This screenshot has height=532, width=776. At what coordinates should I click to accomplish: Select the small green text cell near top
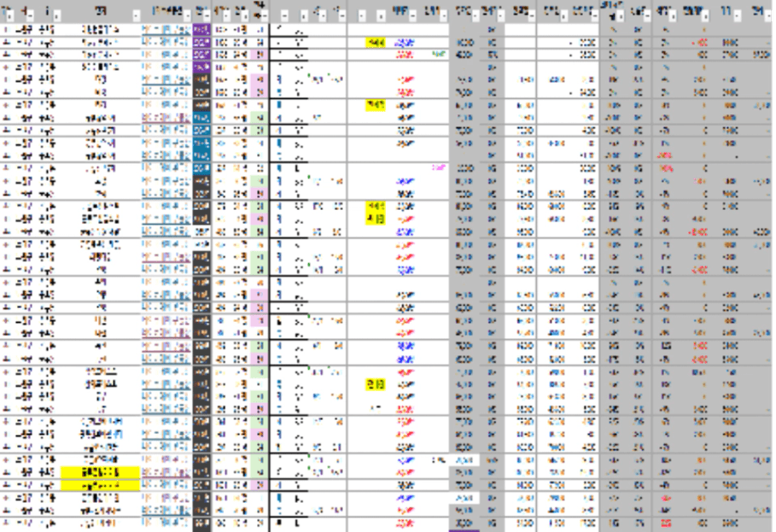click(438, 55)
